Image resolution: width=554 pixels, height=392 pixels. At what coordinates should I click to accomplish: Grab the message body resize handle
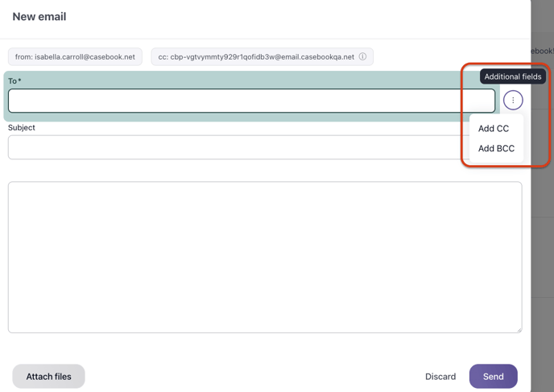pos(518,329)
